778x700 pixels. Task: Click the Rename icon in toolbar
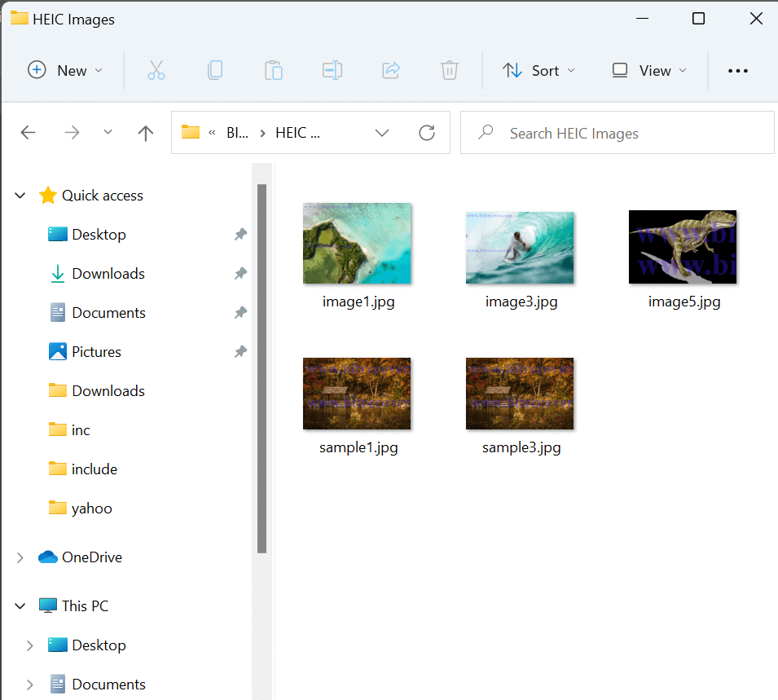[332, 71]
